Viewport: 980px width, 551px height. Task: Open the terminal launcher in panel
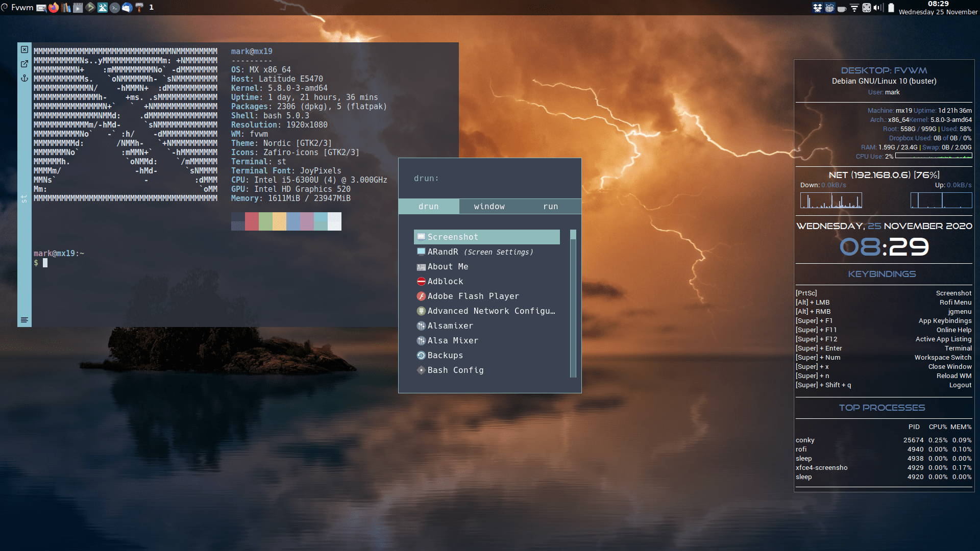[115, 8]
